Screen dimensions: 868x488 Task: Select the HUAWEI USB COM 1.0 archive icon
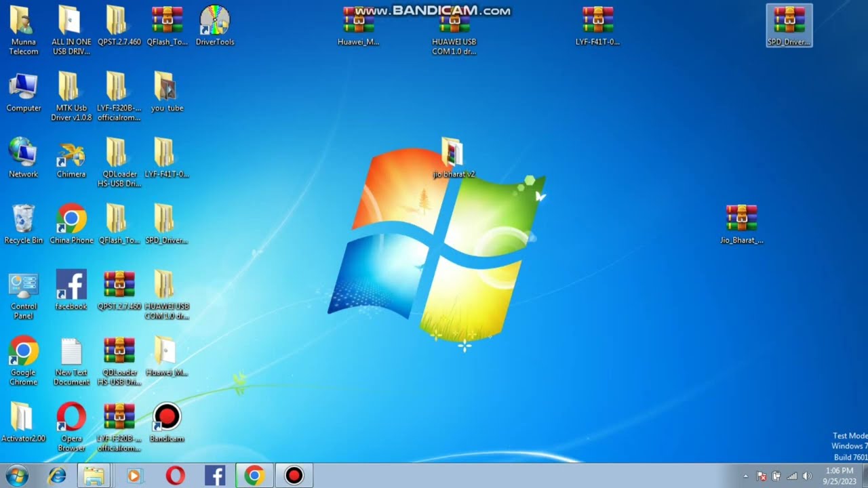(x=454, y=30)
